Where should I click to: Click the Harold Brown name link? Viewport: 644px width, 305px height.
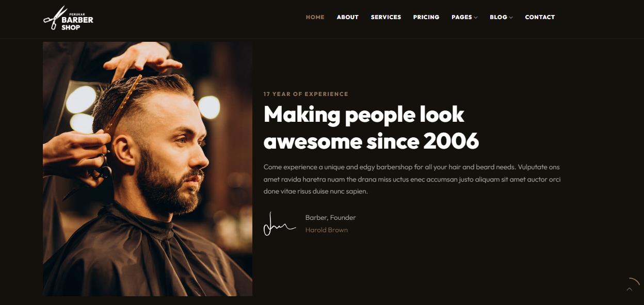pyautogui.click(x=327, y=230)
